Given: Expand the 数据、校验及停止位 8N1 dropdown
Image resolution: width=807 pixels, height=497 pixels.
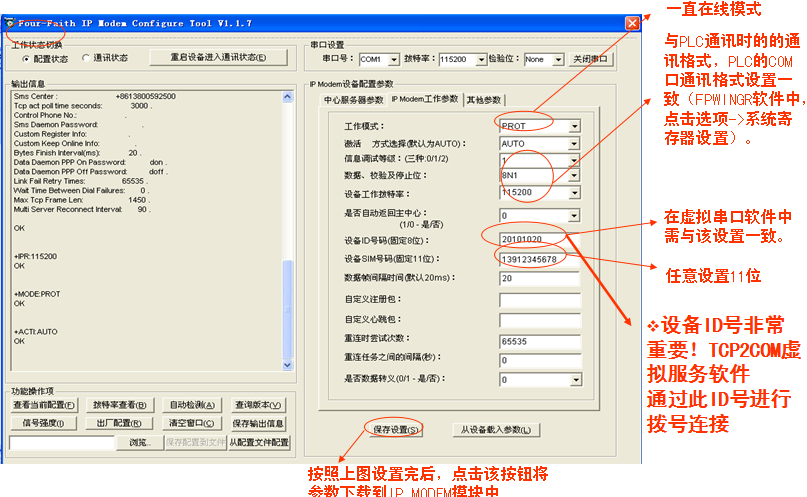Looking at the screenshot, I should 574,176.
